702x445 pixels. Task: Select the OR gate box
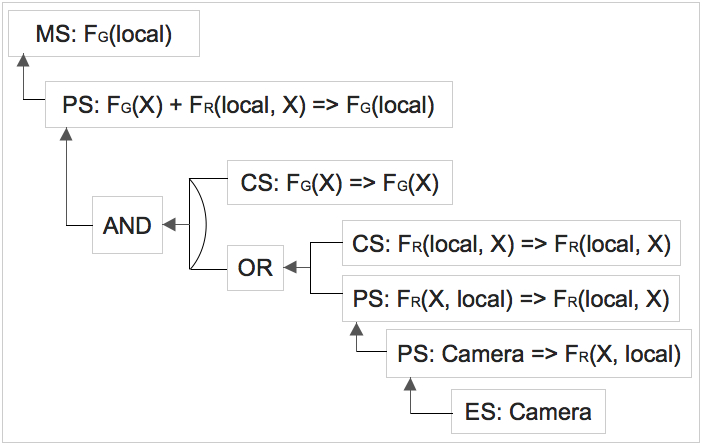coord(255,268)
